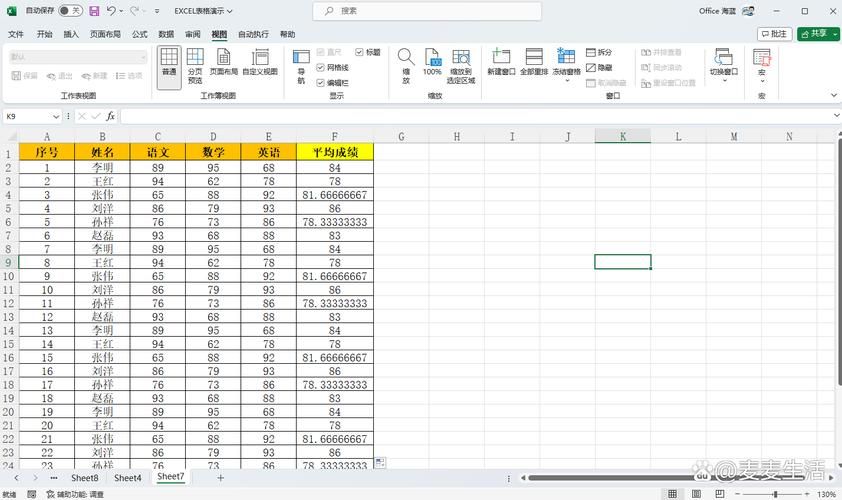Click inside the formula bar input
The width and height of the screenshot is (842, 500).
pyautogui.click(x=478, y=116)
